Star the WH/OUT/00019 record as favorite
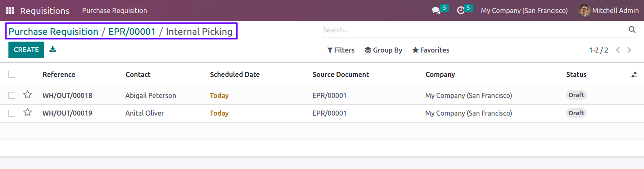The height and width of the screenshot is (169, 644). [x=27, y=113]
